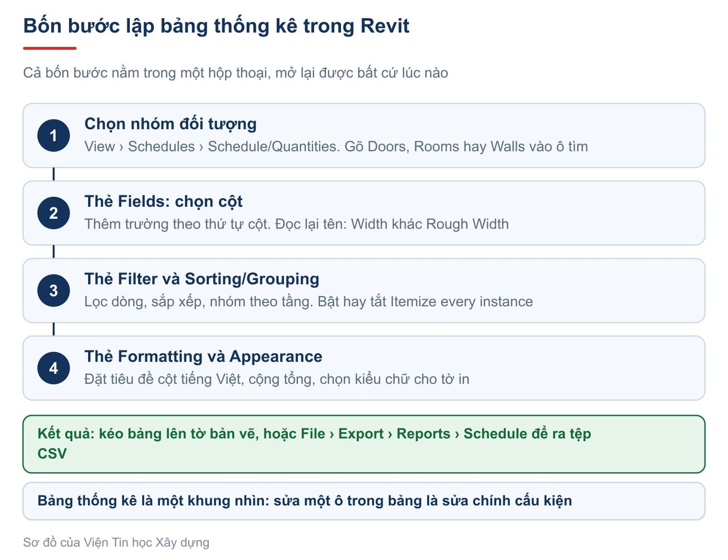Image resolution: width=728 pixels, height=560 pixels.
Task: Click the description "Đặt tiêu đề cột tiếng Việt"
Action: pos(277,379)
